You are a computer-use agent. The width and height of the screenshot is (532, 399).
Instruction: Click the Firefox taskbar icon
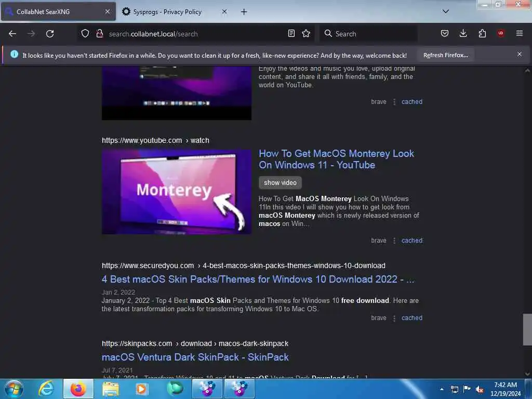pyautogui.click(x=78, y=389)
